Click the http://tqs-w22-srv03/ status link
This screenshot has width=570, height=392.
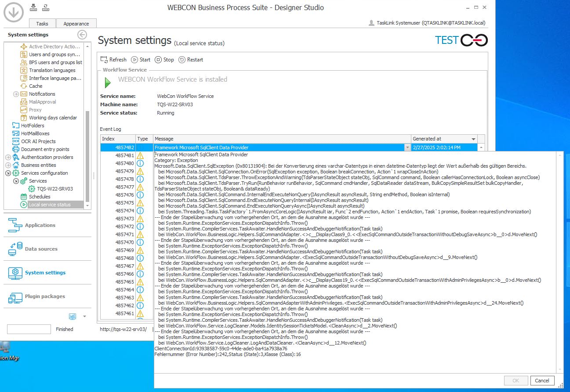[x=123, y=329]
